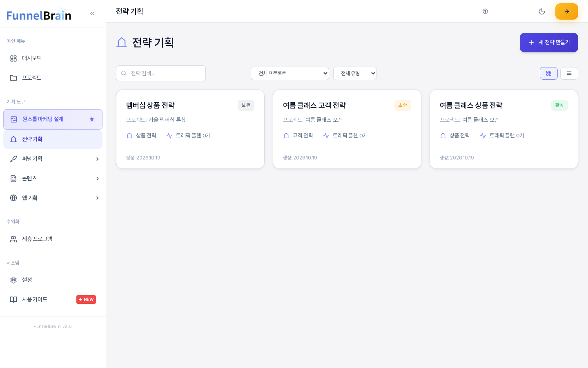588x368 pixels.
Task: Open 대시보드 from sidebar
Action: click(53, 58)
